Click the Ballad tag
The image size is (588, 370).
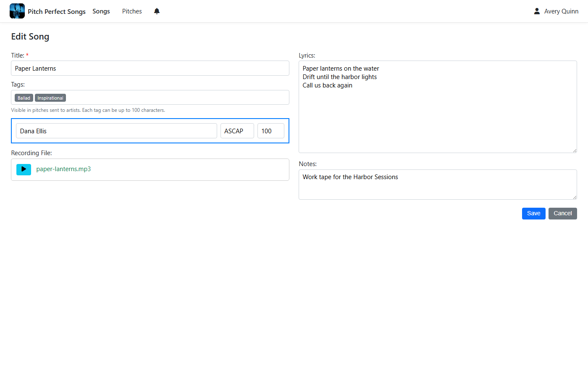click(24, 98)
